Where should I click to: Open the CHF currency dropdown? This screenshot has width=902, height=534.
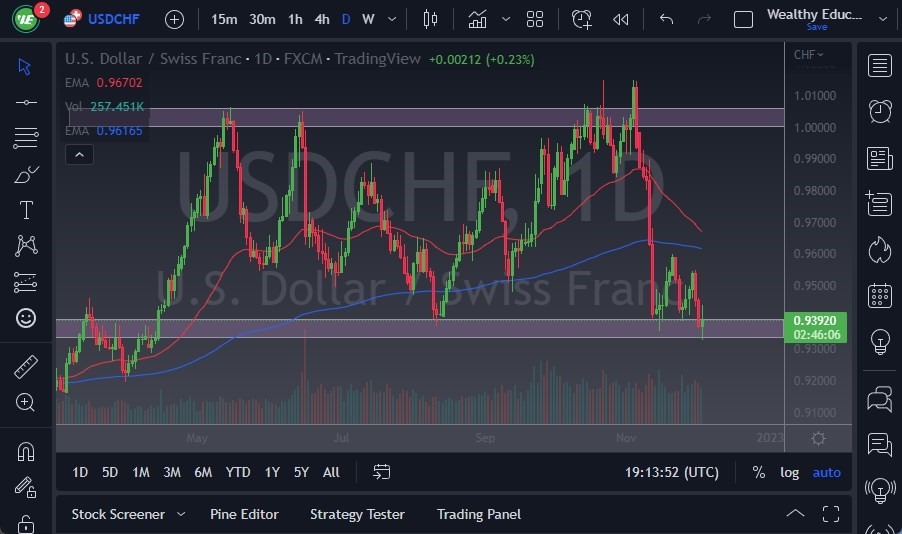(808, 55)
